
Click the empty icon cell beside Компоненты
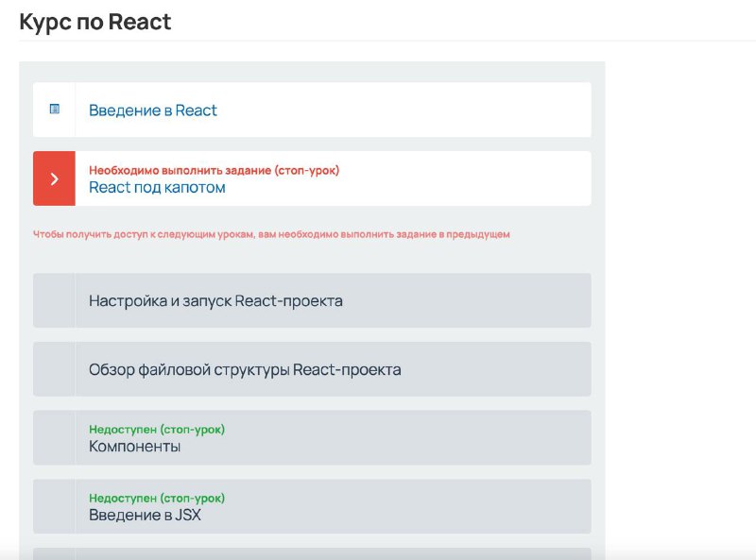coord(54,437)
